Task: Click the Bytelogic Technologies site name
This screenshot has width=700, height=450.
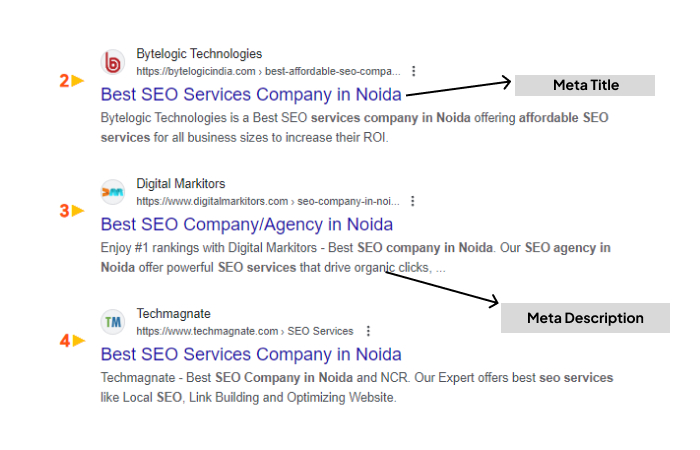Action: point(199,54)
